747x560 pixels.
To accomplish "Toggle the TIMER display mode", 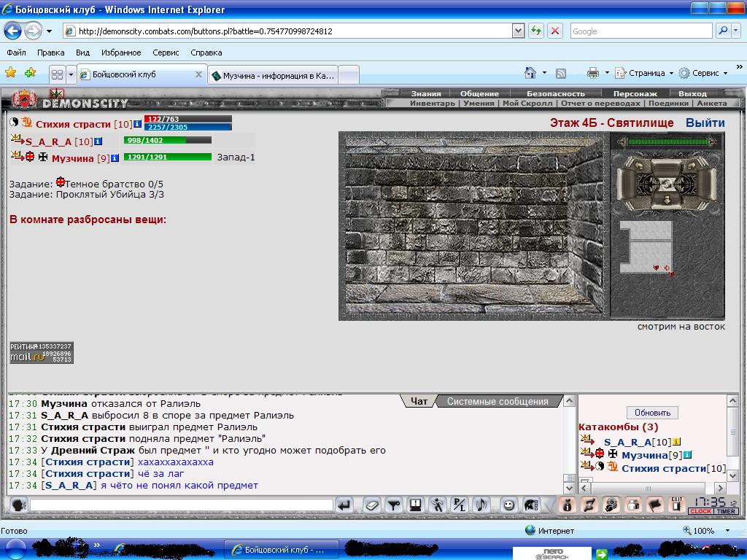I will click(x=727, y=511).
